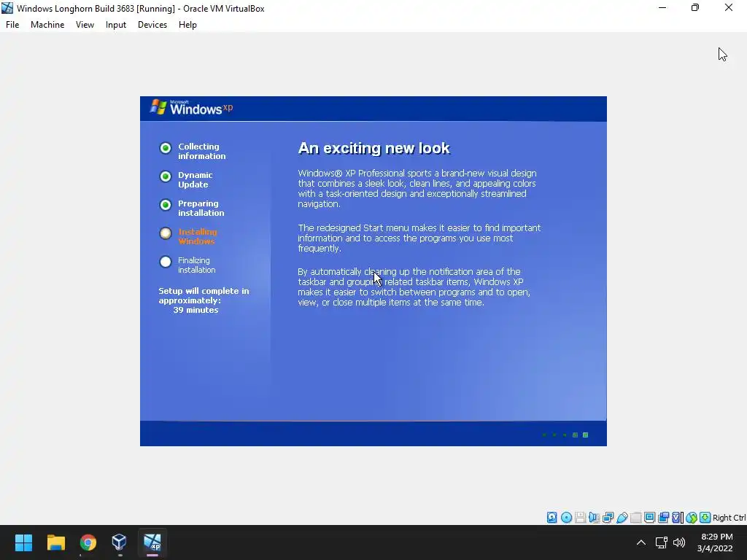This screenshot has width=747, height=560.
Task: Click the 'Dynamic Update' setup step
Action: pyautogui.click(x=196, y=180)
